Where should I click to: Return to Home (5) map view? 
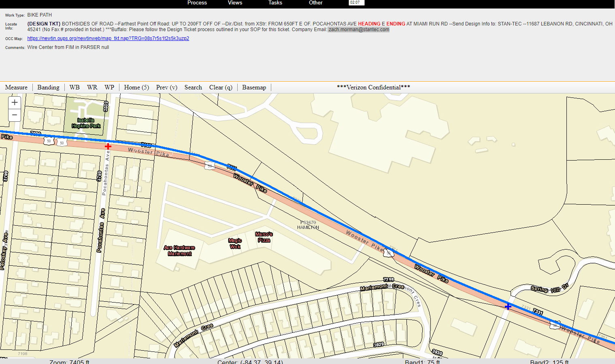136,87
